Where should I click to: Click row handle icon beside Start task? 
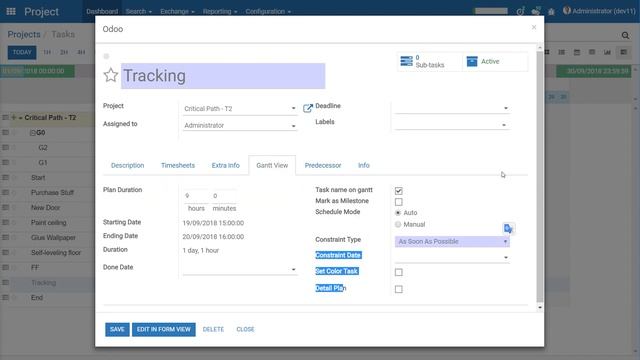click(5, 178)
